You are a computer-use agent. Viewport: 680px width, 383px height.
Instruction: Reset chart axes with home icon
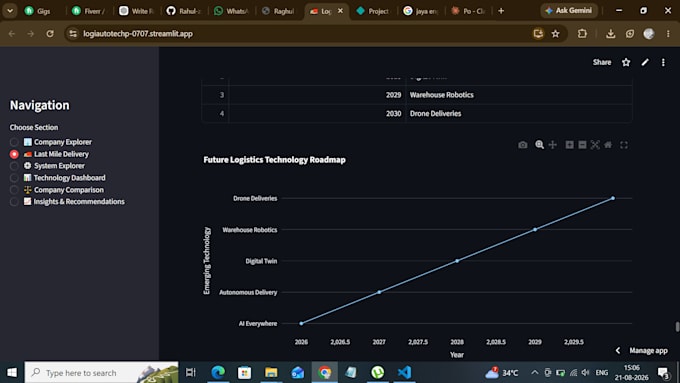coord(608,145)
